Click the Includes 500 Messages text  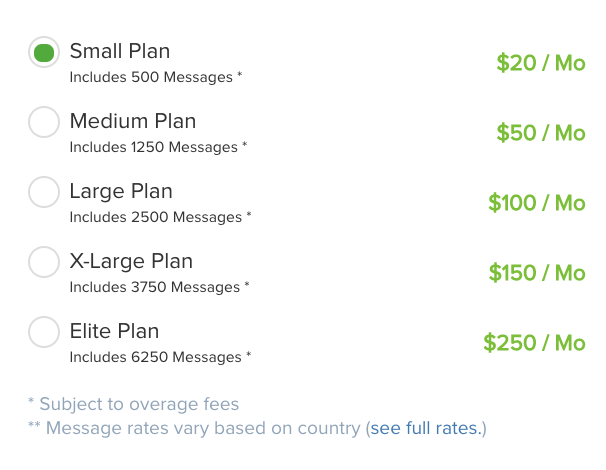tap(155, 77)
